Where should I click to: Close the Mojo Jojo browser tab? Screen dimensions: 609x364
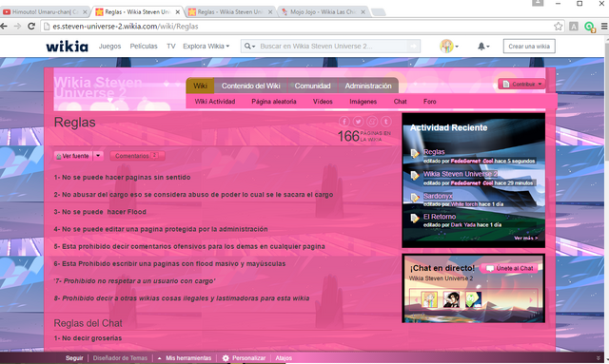click(x=363, y=12)
